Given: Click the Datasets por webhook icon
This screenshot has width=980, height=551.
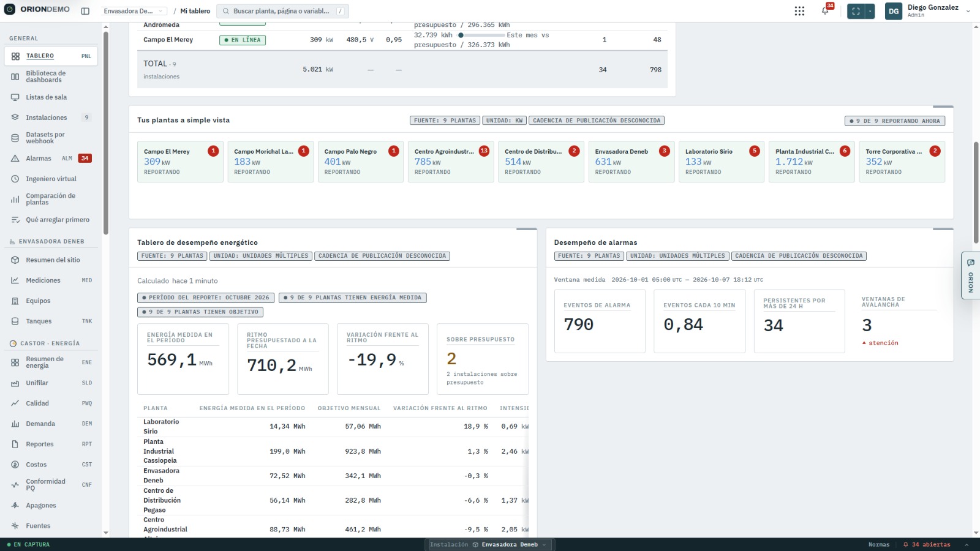Looking at the screenshot, I should pyautogui.click(x=15, y=138).
